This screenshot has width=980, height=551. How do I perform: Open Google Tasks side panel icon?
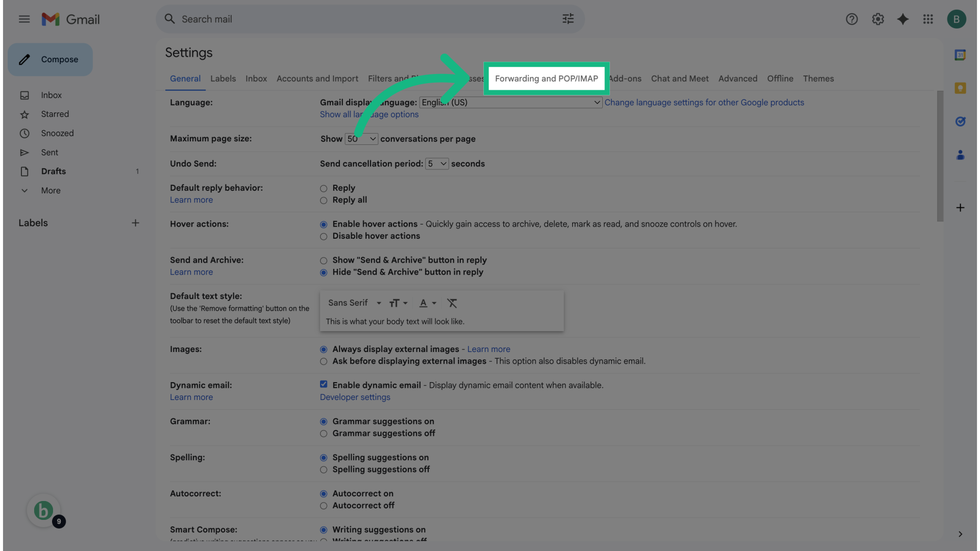point(960,121)
